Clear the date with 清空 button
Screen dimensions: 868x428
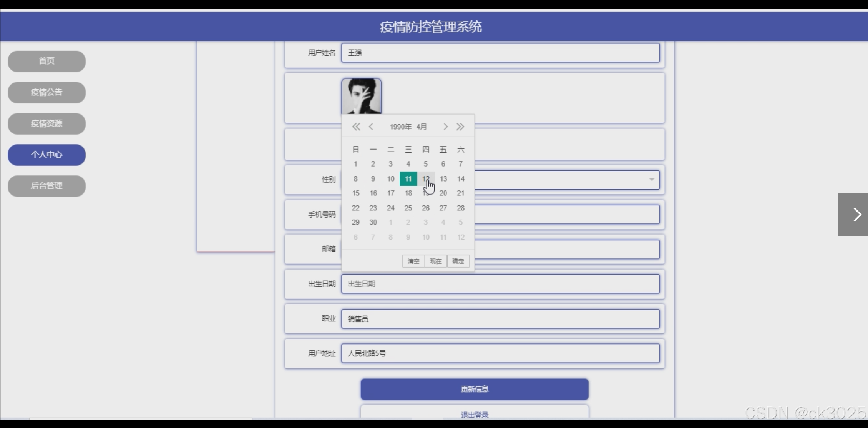pos(413,261)
